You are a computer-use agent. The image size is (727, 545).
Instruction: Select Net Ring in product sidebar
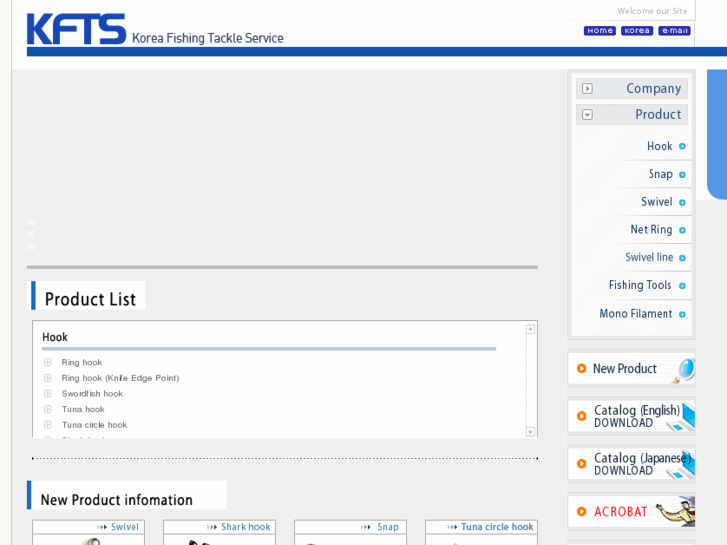(x=651, y=230)
